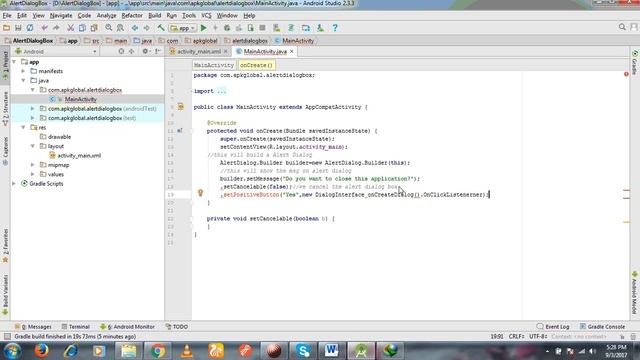Switch to the activity_main.xml editor tab
Screen dimensions: 640x360
tap(198, 51)
